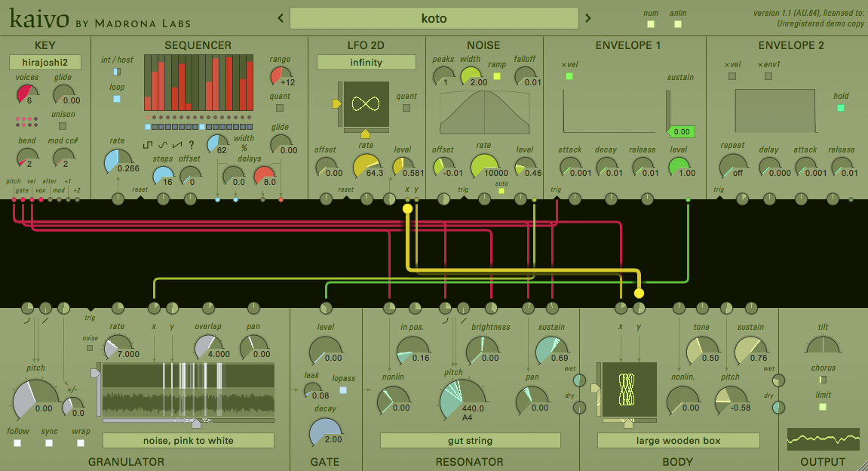Toggle the sequencer loop switch
This screenshot has height=471, width=868.
(116, 99)
